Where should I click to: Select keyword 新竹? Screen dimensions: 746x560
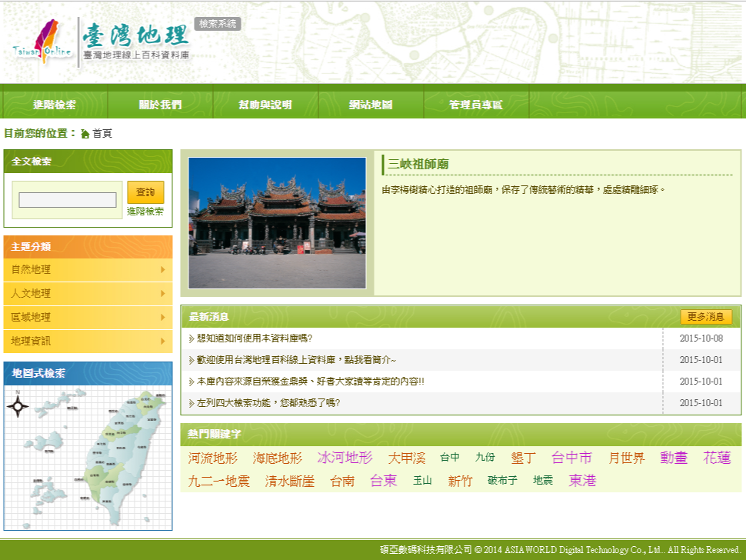[x=460, y=481]
